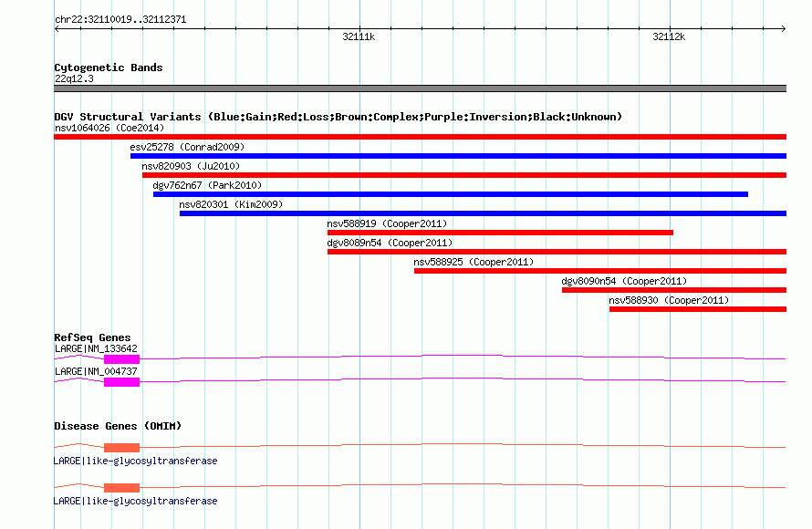Click the right arrow end of ruler
The image size is (812, 529).
(783, 28)
